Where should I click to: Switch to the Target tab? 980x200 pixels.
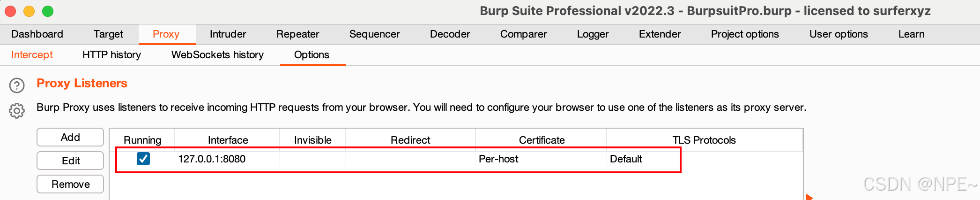(108, 34)
